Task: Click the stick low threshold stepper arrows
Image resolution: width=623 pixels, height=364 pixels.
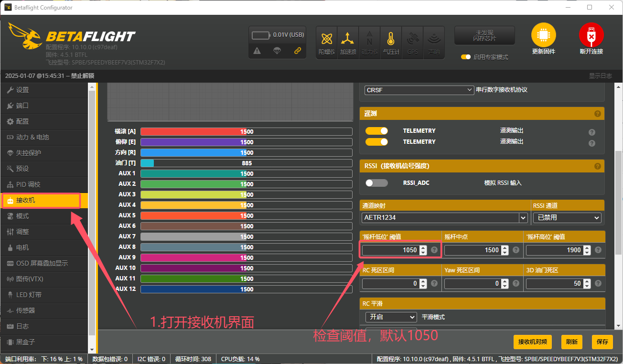Action: tap(423, 250)
